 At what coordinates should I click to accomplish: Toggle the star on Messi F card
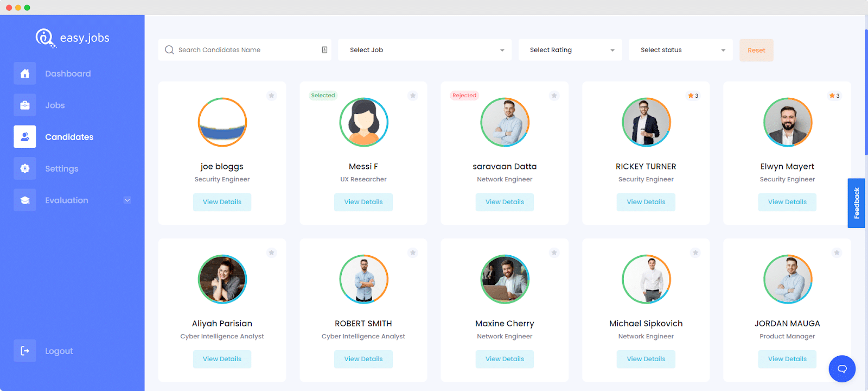pos(413,96)
